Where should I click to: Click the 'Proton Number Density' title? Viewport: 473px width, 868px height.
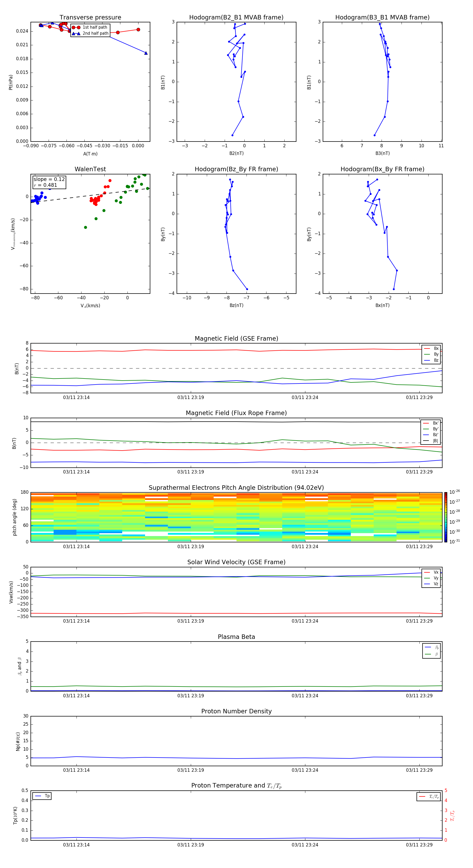pyautogui.click(x=236, y=712)
